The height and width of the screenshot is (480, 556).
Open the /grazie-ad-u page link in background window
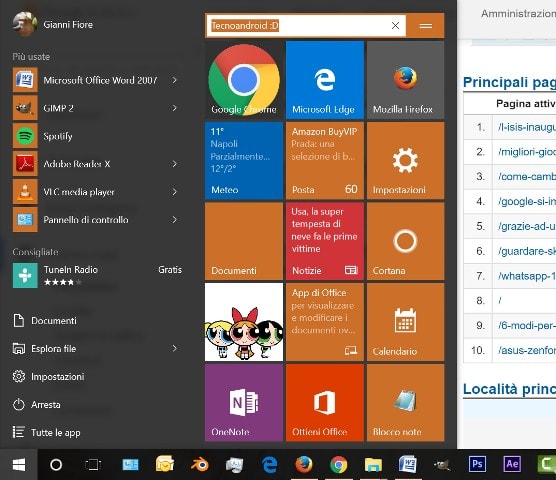[x=527, y=226]
